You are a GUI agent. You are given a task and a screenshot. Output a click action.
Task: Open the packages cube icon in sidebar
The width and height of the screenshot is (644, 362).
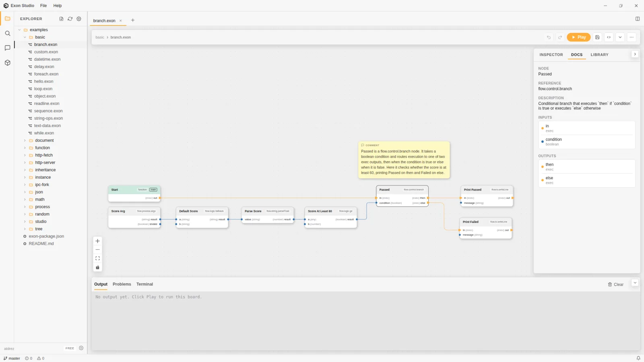click(x=7, y=63)
